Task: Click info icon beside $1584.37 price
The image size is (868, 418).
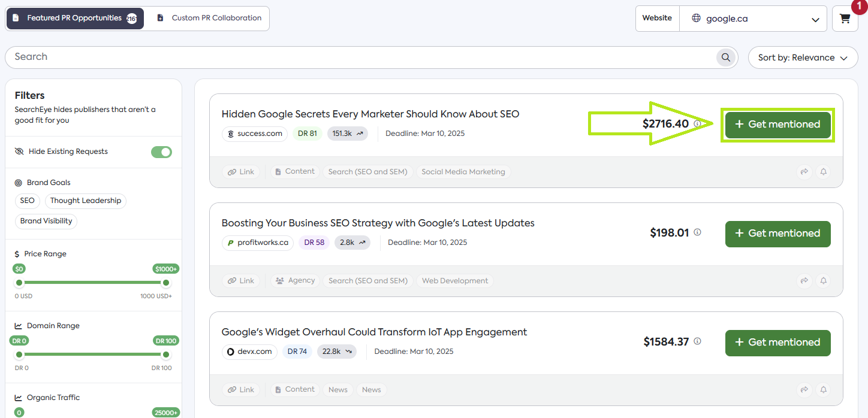Action: [697, 341]
